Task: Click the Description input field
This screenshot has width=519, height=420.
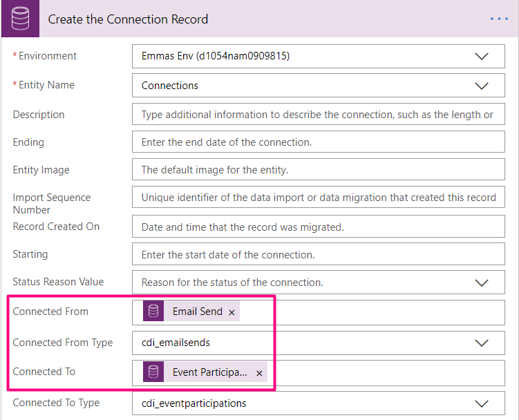Action: coord(318,115)
